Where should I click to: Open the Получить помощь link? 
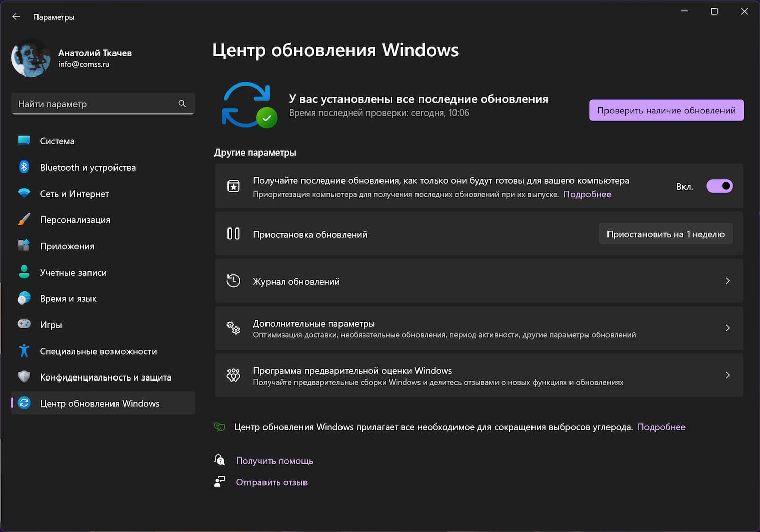point(274,461)
